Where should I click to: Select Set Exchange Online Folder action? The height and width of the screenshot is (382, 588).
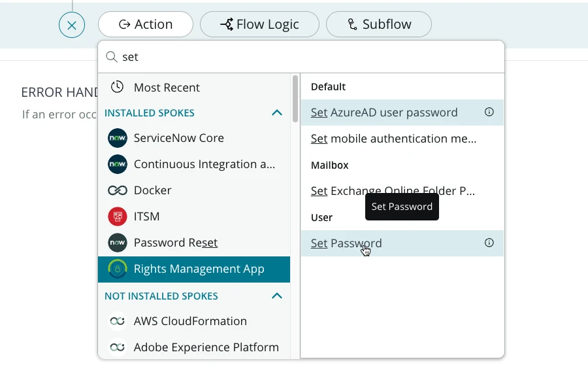pyautogui.click(x=393, y=191)
